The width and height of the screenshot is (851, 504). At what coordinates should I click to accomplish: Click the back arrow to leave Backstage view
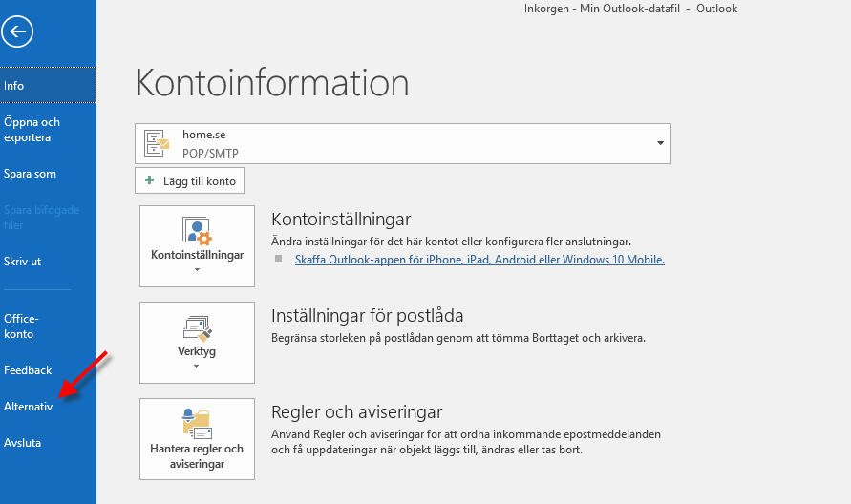click(17, 31)
